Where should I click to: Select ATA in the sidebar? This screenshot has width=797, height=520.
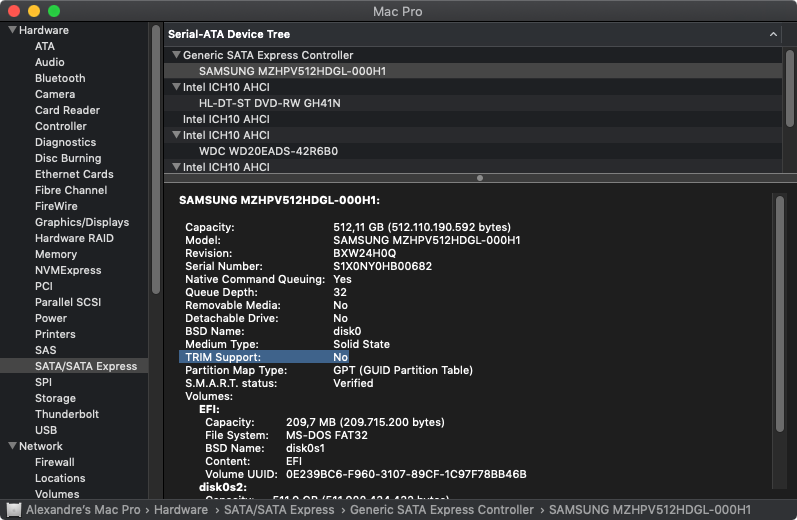(x=45, y=46)
